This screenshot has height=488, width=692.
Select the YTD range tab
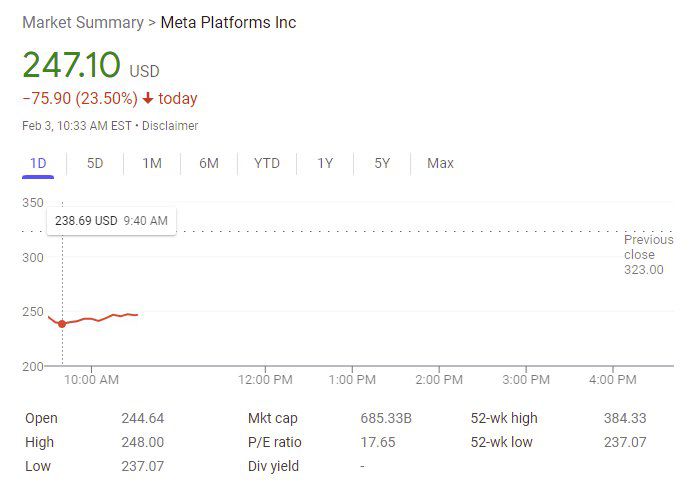point(267,163)
